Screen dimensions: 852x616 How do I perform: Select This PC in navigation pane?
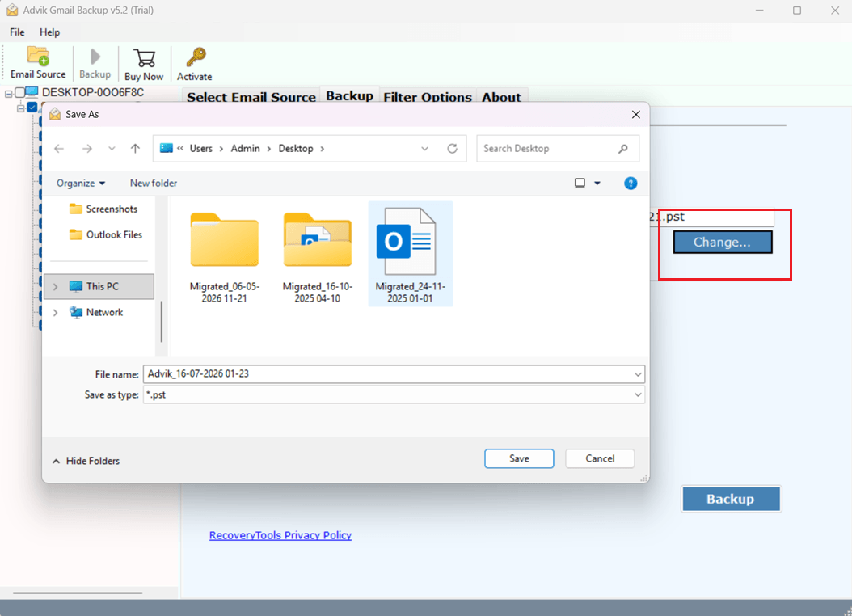coord(99,286)
